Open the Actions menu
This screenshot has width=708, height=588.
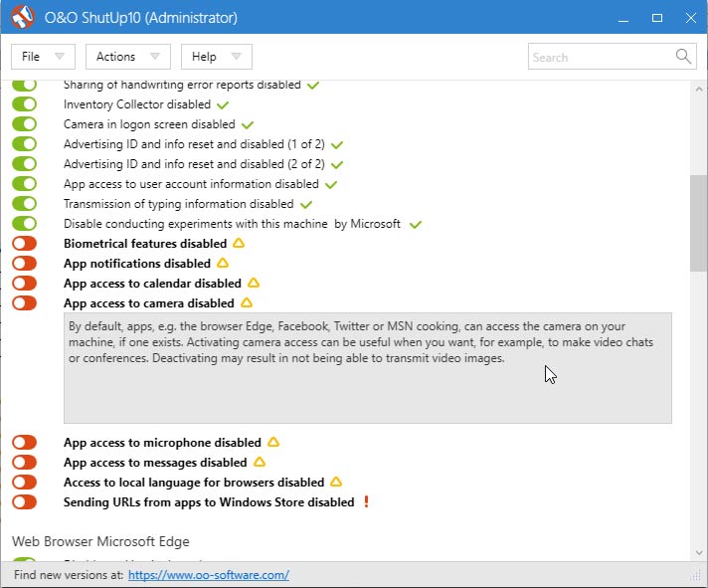[x=128, y=57]
